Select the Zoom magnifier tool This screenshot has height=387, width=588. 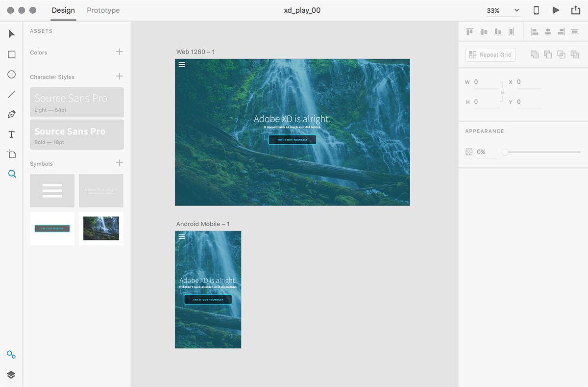12,174
